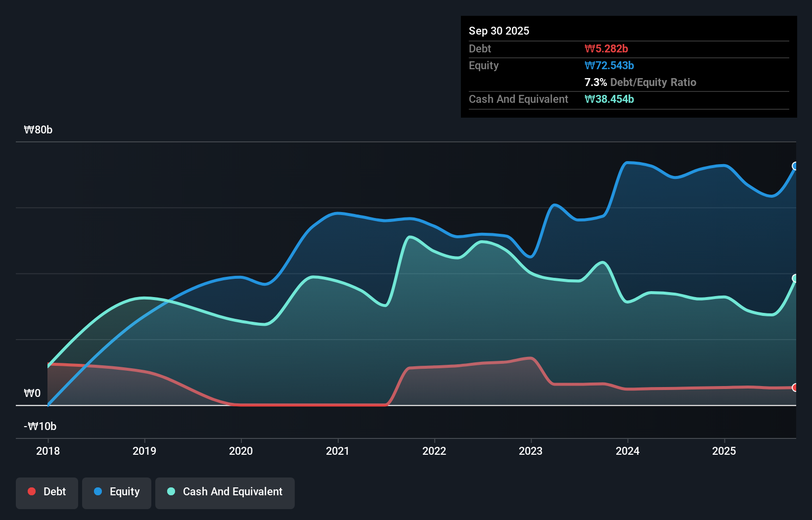The width and height of the screenshot is (812, 520).
Task: Expand the Debt row in the tooltip
Action: coord(480,48)
